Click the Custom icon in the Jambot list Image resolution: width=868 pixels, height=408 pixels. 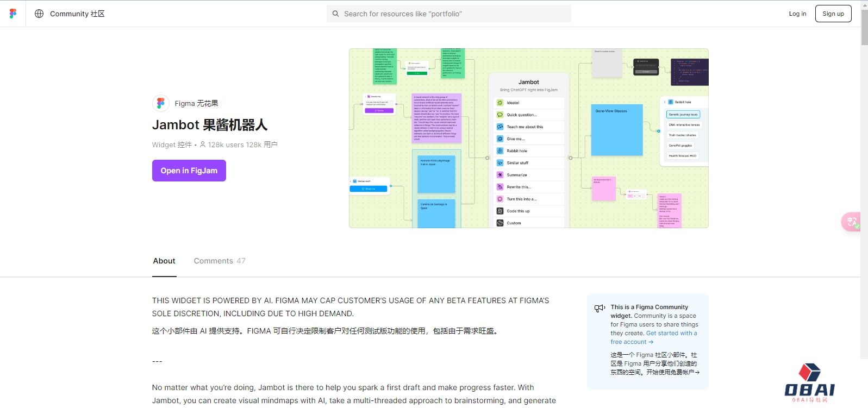pos(500,223)
